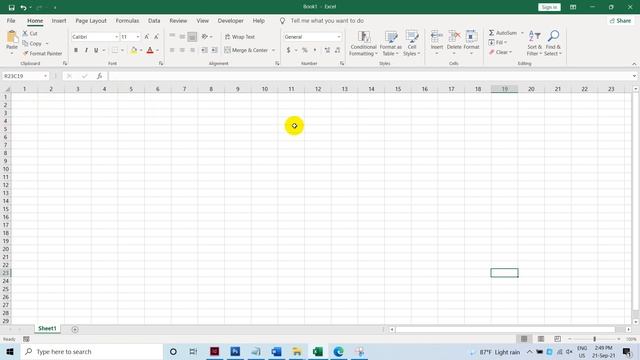The height and width of the screenshot is (360, 640).
Task: Open Format as Table
Action: [x=391, y=43]
